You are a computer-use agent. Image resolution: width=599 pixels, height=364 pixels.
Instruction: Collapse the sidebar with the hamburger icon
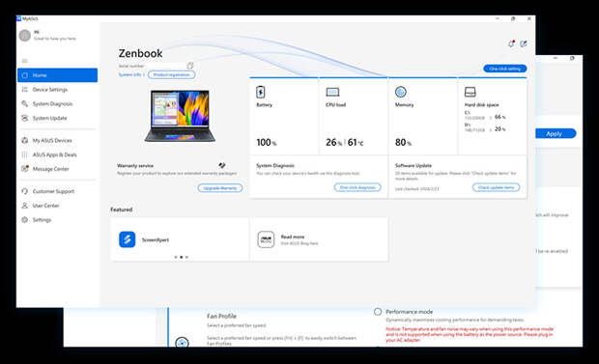[x=25, y=61]
